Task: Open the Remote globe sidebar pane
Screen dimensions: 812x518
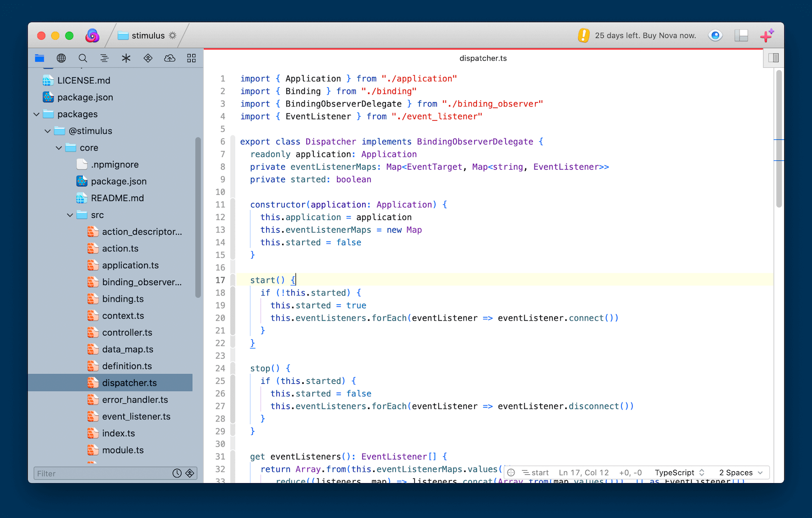Action: [61, 58]
